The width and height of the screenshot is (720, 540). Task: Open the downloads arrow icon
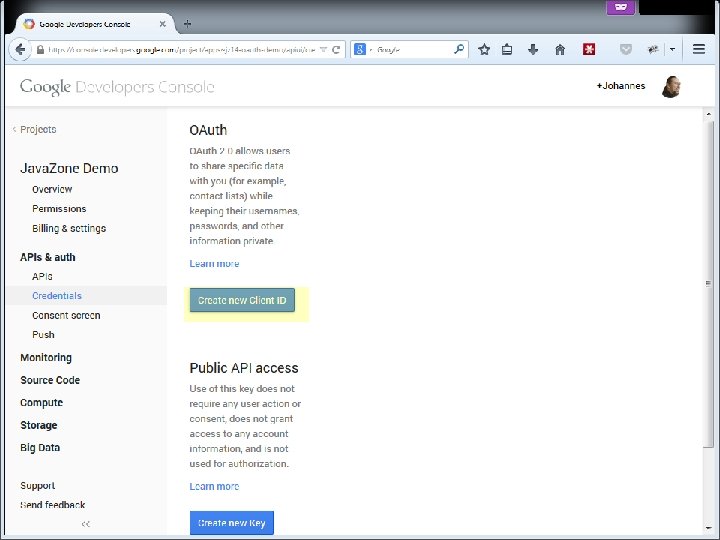tap(533, 50)
